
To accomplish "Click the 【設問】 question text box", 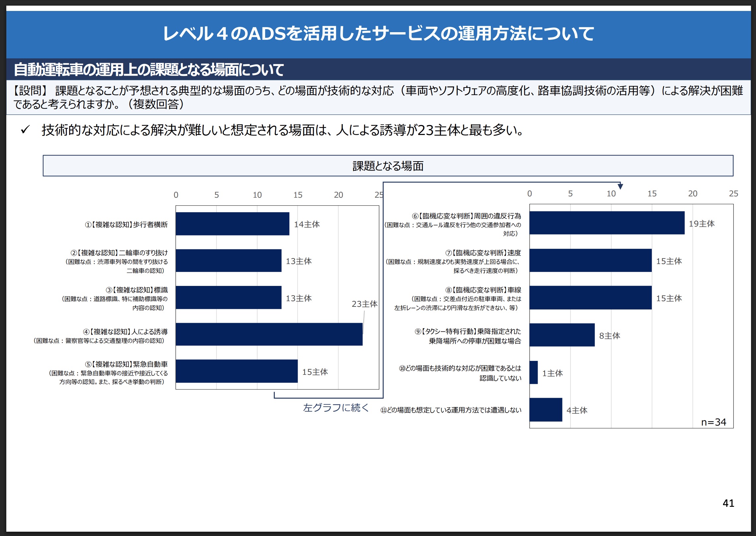I will click(x=378, y=97).
